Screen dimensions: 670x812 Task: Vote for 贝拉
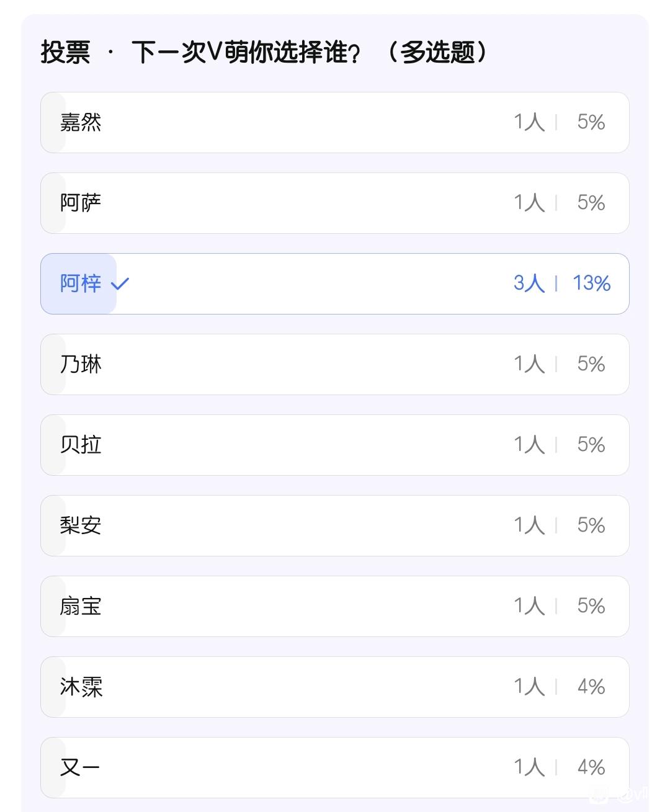(335, 445)
